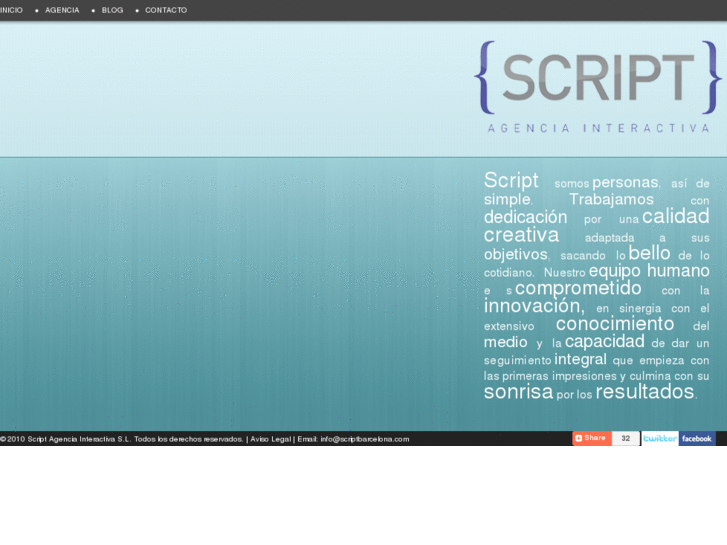Click the word 'integral' in the text

coord(580,359)
